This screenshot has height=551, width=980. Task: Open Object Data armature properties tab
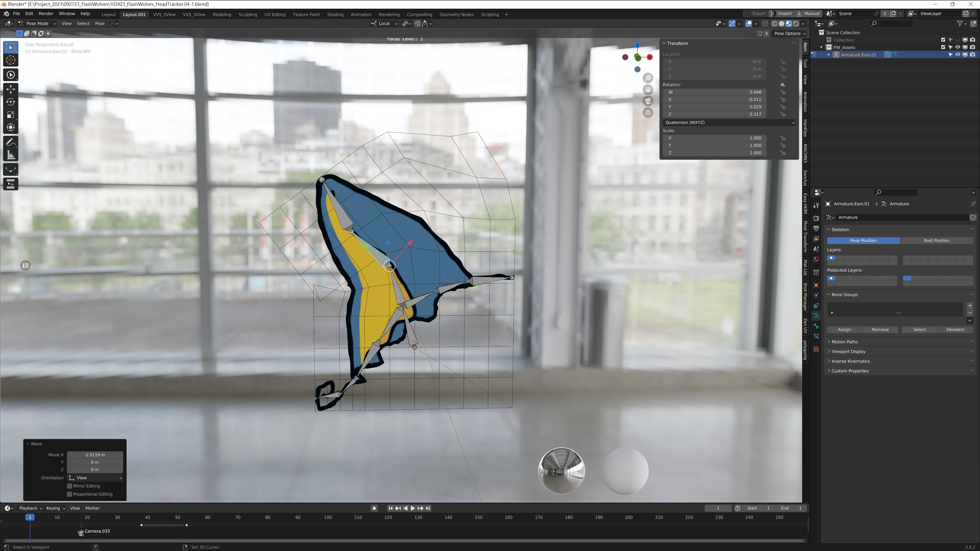(x=816, y=316)
